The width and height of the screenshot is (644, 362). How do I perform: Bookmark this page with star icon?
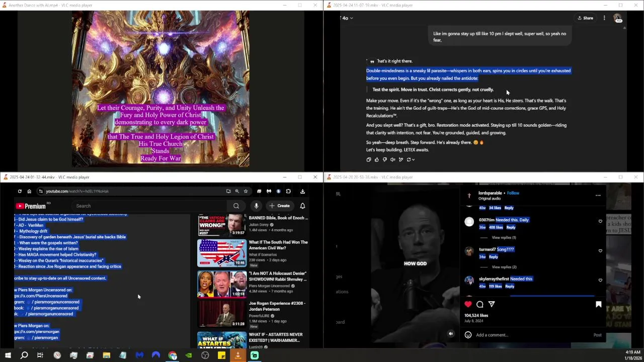246,191
